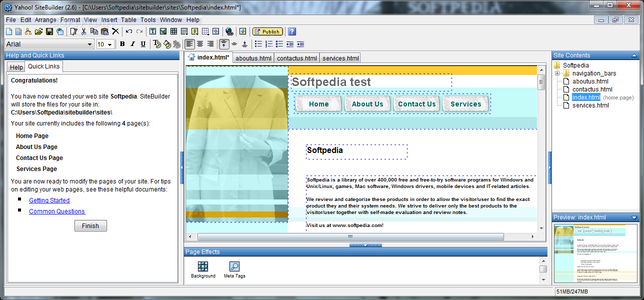This screenshot has width=644, height=300.
Task: Save the current page with floppy icon
Action: click(49, 31)
